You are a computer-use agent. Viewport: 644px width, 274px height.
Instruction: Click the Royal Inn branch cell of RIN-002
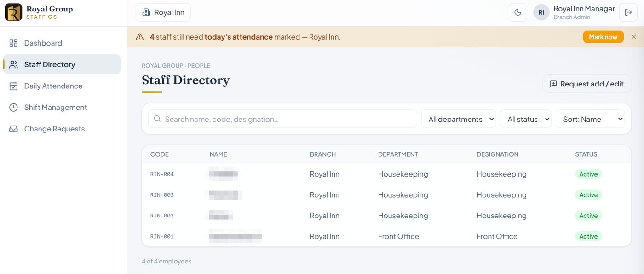(325, 216)
